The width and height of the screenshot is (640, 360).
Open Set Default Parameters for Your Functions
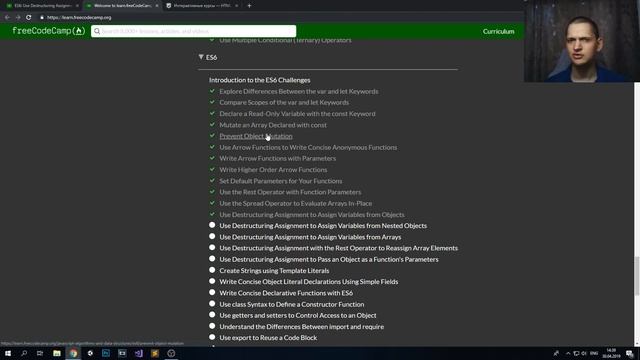click(x=281, y=181)
